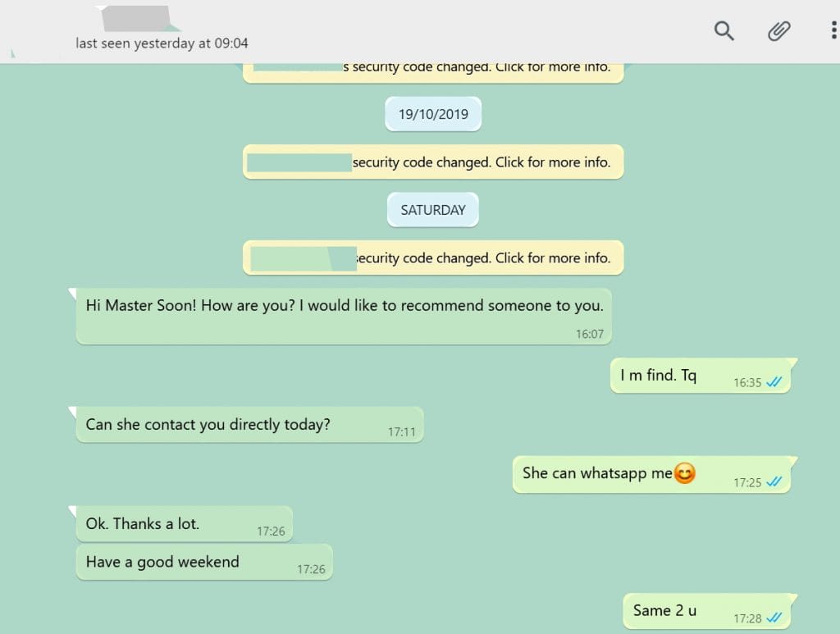The width and height of the screenshot is (840, 634).
Task: Click the "Ok. Thanks a lot." message
Action: (185, 524)
